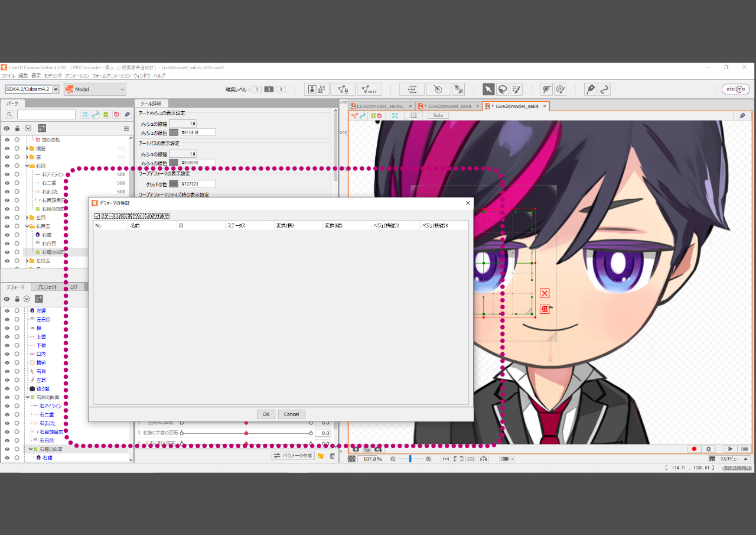Image resolution: width=756 pixels, height=535 pixels.
Task: Click the グリッドの色 color swatch
Action: pyautogui.click(x=174, y=184)
